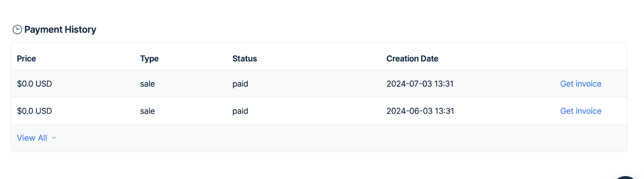Expand the View All chevron arrow
The width and height of the screenshot is (644, 179).
click(54, 138)
